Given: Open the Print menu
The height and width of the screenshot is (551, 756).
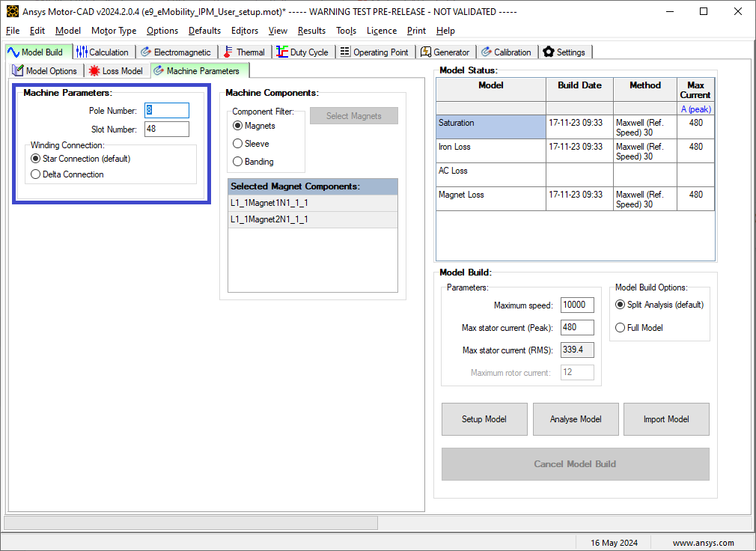Looking at the screenshot, I should [416, 31].
